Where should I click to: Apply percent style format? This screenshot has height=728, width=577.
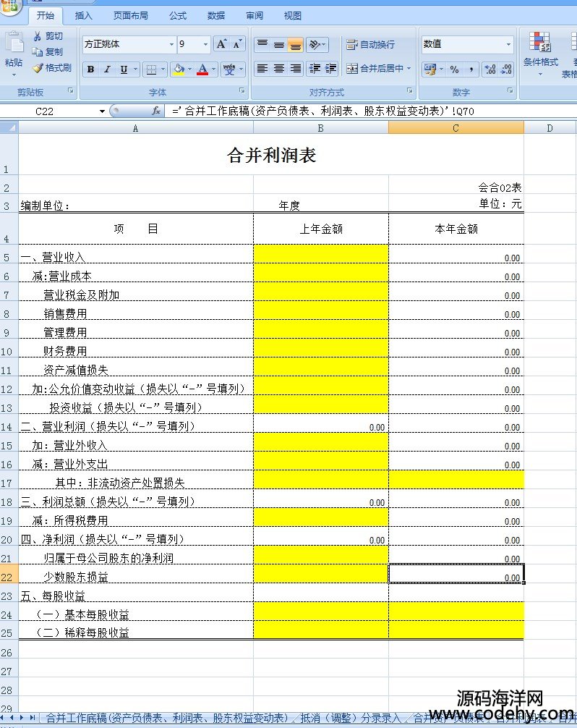pyautogui.click(x=455, y=69)
